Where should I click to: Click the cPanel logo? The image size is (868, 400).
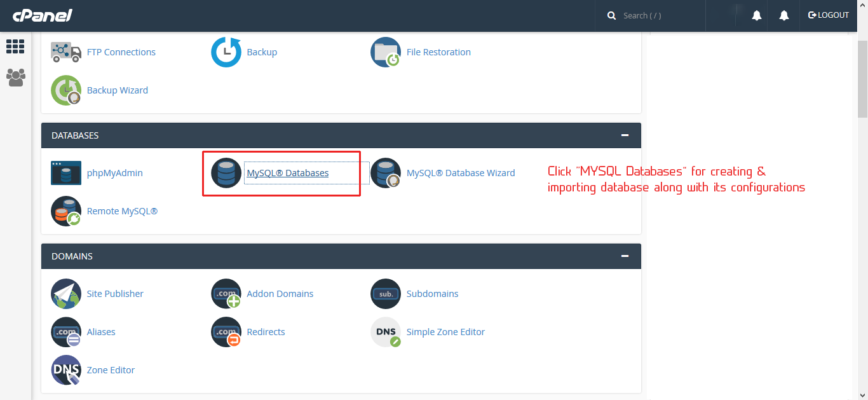tap(43, 15)
